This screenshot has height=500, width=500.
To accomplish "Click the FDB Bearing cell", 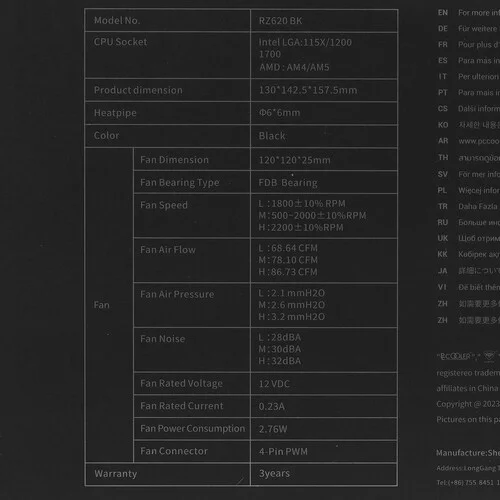I will [324, 182].
